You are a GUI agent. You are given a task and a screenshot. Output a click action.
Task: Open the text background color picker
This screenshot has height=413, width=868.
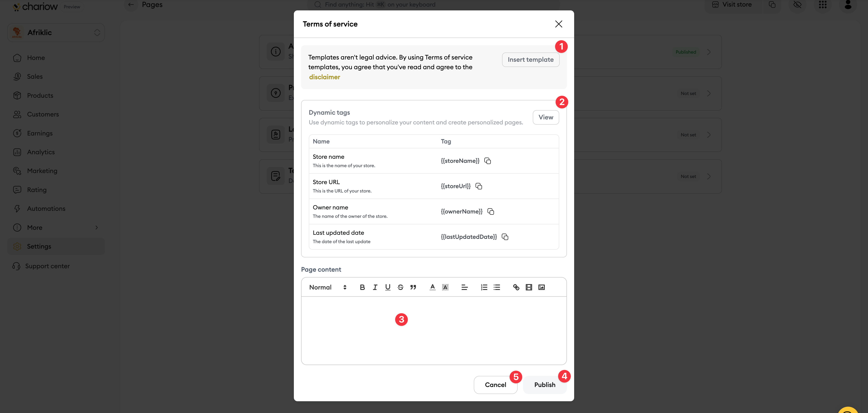(445, 287)
